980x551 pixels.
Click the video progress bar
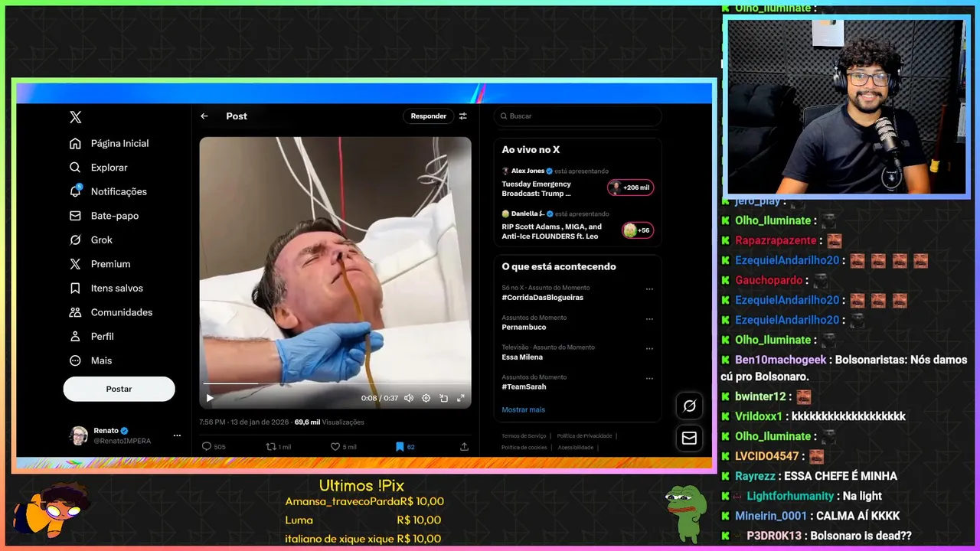(x=335, y=383)
